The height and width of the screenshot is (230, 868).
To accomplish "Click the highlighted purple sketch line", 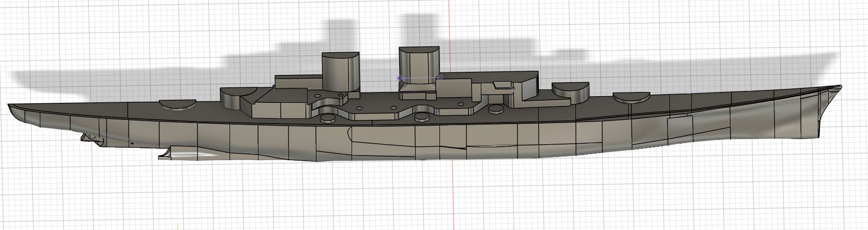I will coord(418,78).
